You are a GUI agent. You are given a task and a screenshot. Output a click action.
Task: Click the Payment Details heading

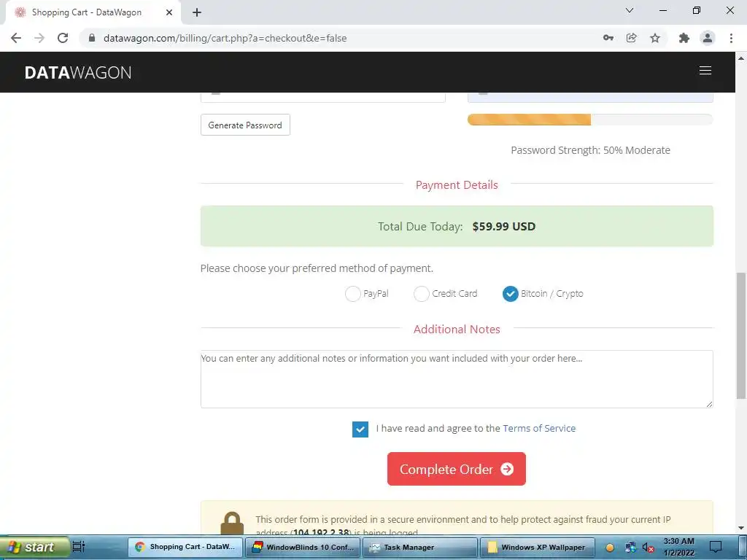coord(457,184)
